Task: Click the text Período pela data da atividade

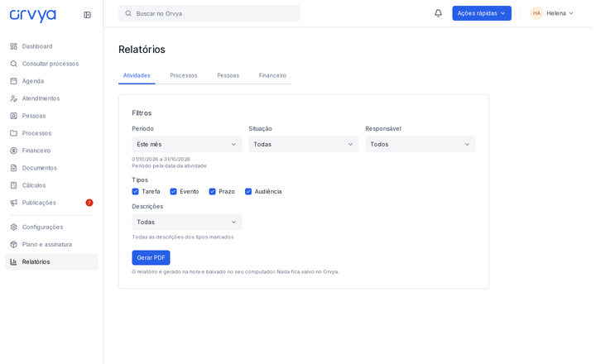Action: coord(169,166)
